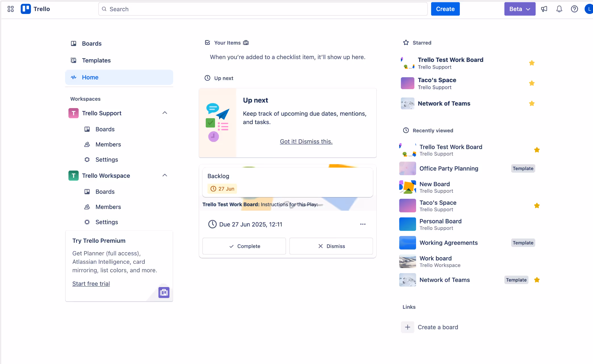Unstar Taco's Space
The image size is (593, 364).
click(532, 83)
